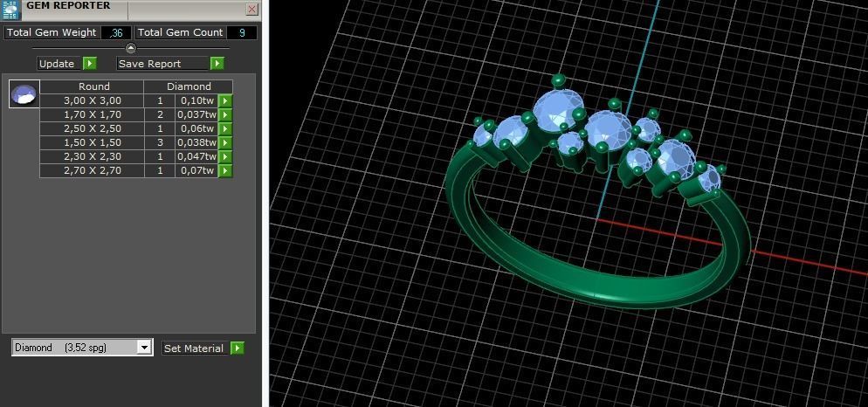
Task: Click the Total Gem Count value field
Action: pos(242,32)
